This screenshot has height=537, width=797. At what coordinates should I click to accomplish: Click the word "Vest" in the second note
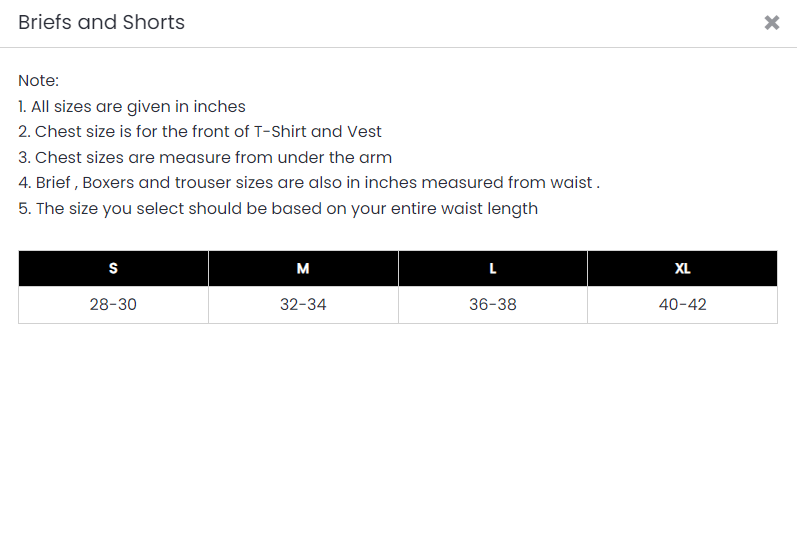(x=364, y=132)
